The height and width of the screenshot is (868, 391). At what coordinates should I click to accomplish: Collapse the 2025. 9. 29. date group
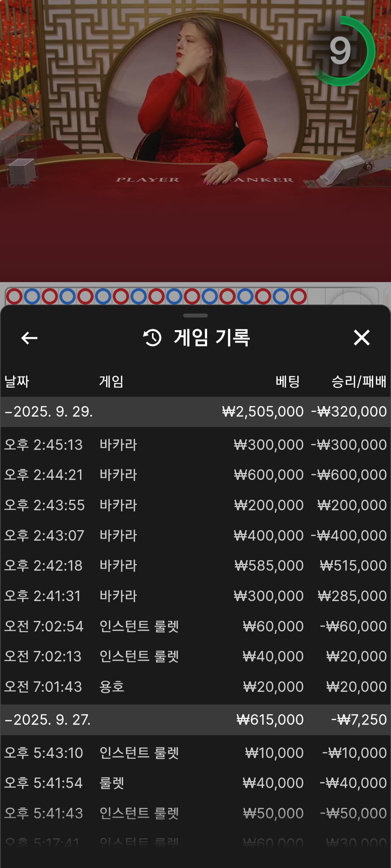pyautogui.click(x=49, y=412)
